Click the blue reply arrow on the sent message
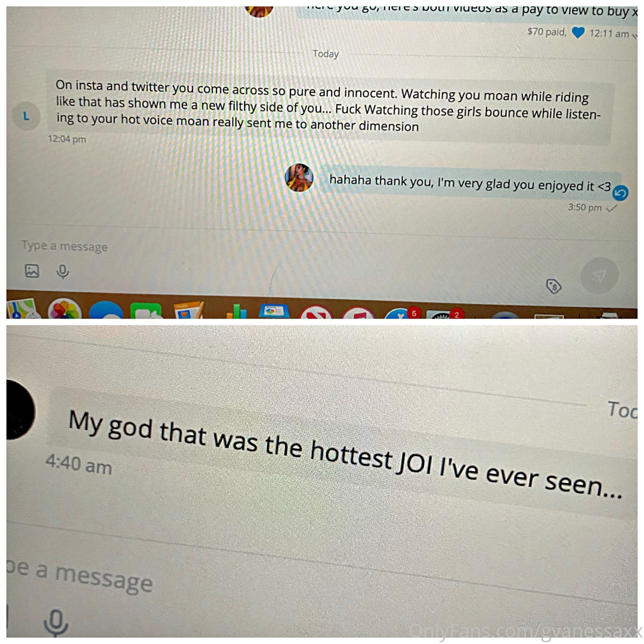The image size is (644, 644). 620,193
